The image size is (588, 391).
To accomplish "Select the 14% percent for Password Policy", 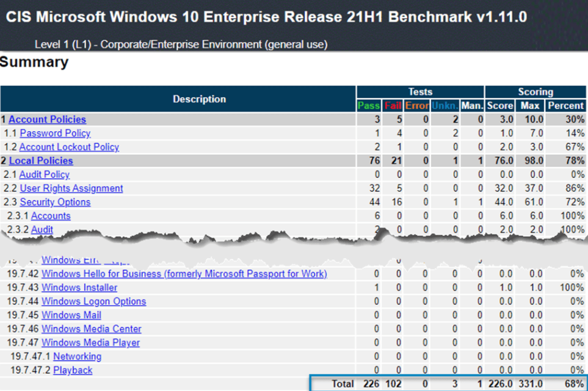I will click(575, 134).
